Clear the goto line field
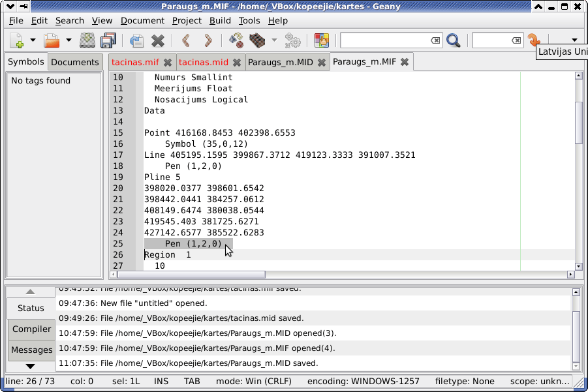 [516, 40]
